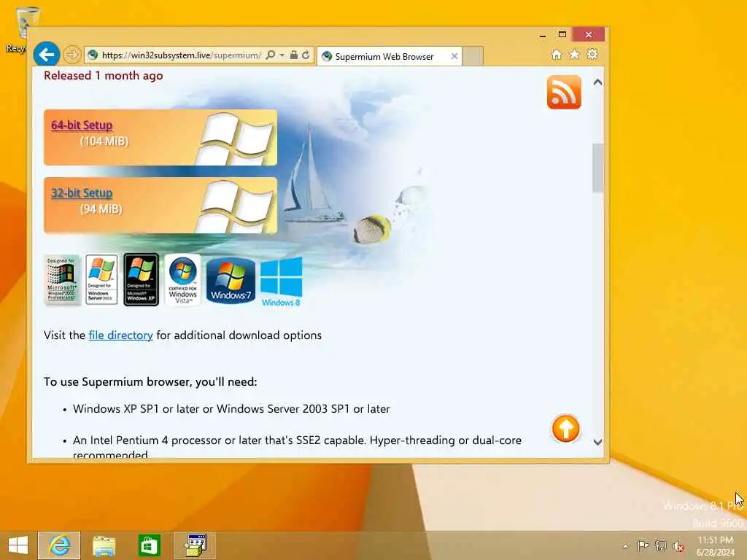Click the search magnifier in address bar
The height and width of the screenshot is (560, 747).
271,55
